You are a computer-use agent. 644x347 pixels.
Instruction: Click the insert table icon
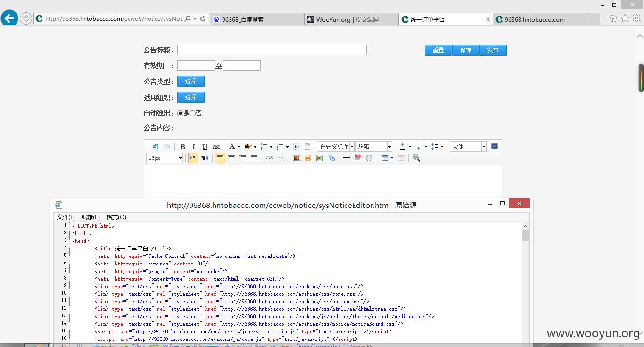[385, 158]
